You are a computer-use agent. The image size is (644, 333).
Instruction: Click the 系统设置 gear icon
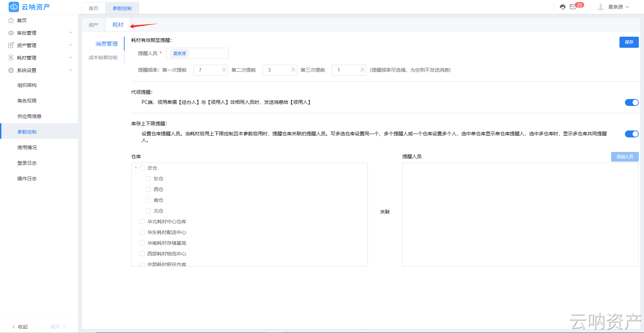(x=10, y=70)
